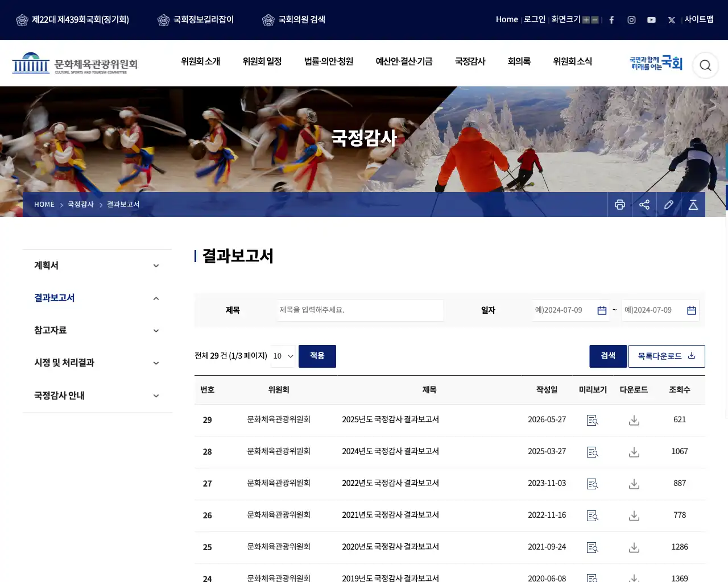Open 국회의원 검색 in top bar

click(x=294, y=20)
